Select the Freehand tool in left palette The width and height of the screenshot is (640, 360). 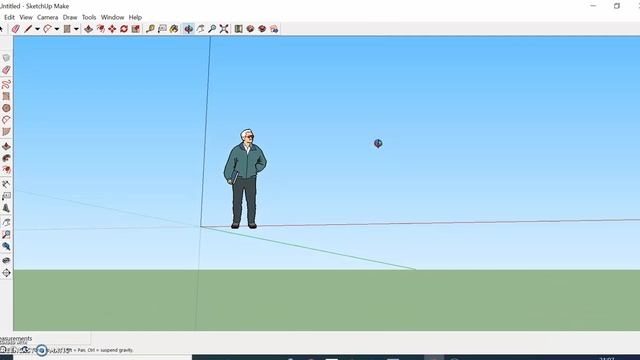6,84
